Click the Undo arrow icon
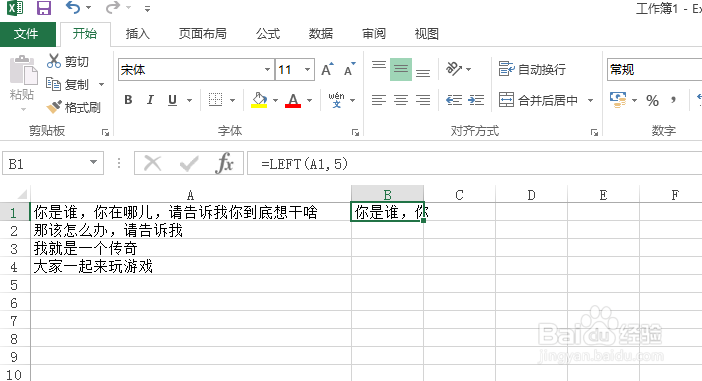 click(x=73, y=8)
